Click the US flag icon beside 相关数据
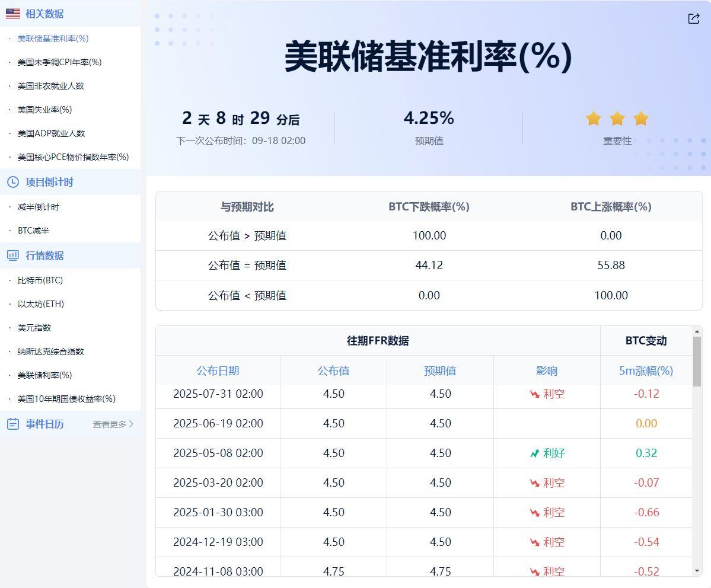The image size is (711, 588). pyautogui.click(x=13, y=14)
